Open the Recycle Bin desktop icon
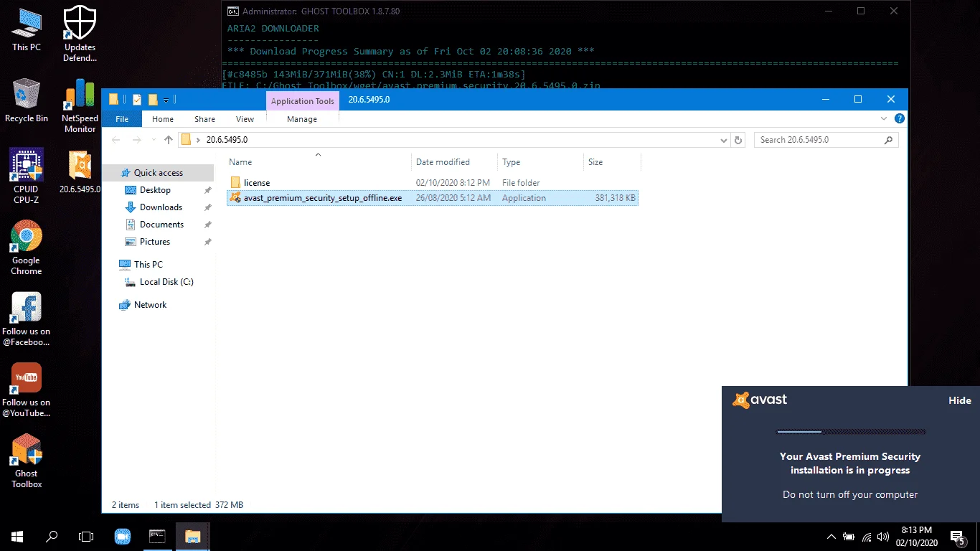Screen dimensions: 980x551 [27, 100]
